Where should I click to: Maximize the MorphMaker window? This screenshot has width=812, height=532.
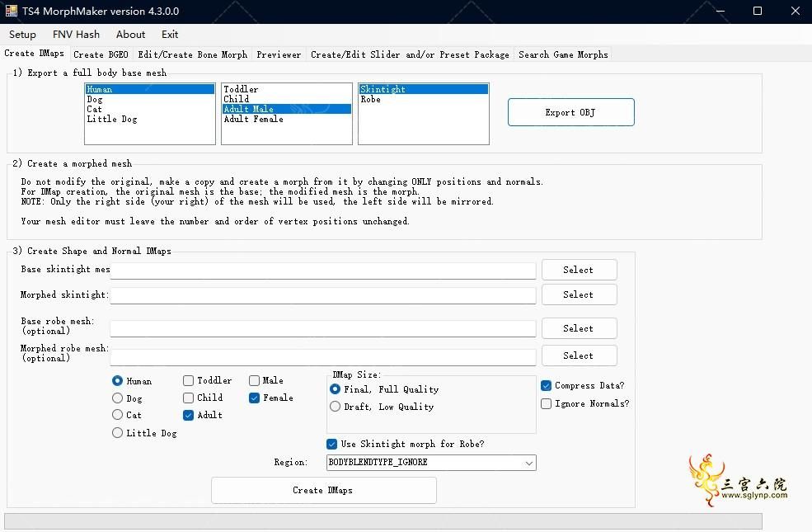[x=758, y=11]
